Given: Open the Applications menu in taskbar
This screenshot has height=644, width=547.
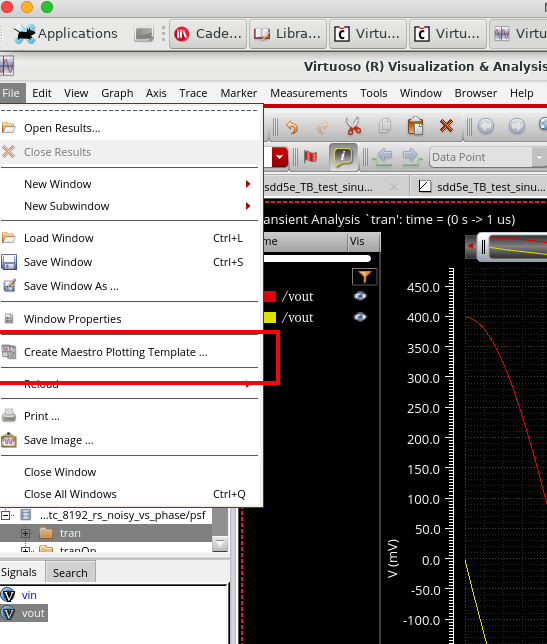Looking at the screenshot, I should tap(65, 34).
